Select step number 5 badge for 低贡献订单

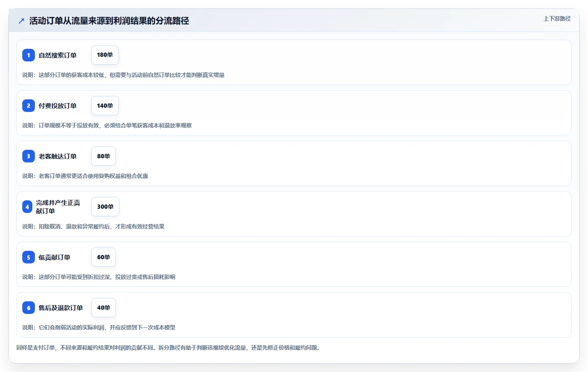pyautogui.click(x=29, y=257)
